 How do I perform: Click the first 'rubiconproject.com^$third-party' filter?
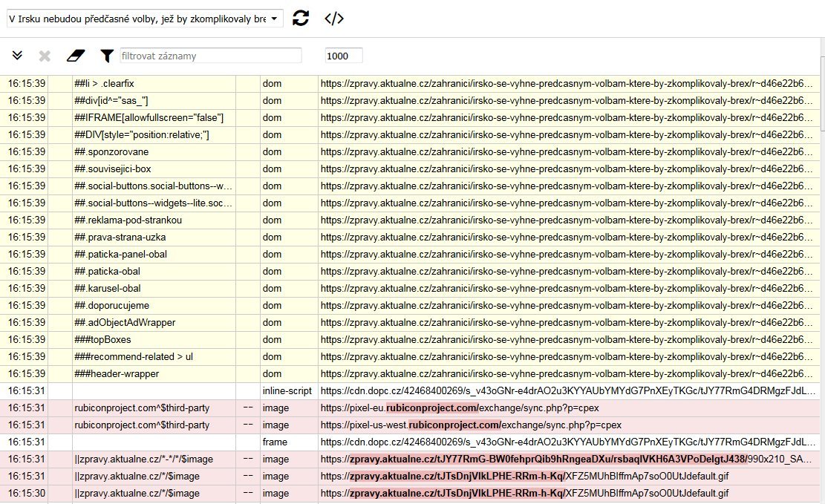click(x=142, y=408)
